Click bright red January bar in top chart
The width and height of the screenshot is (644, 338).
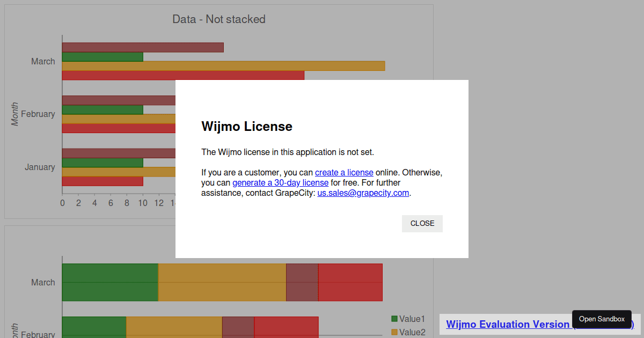pos(102,181)
